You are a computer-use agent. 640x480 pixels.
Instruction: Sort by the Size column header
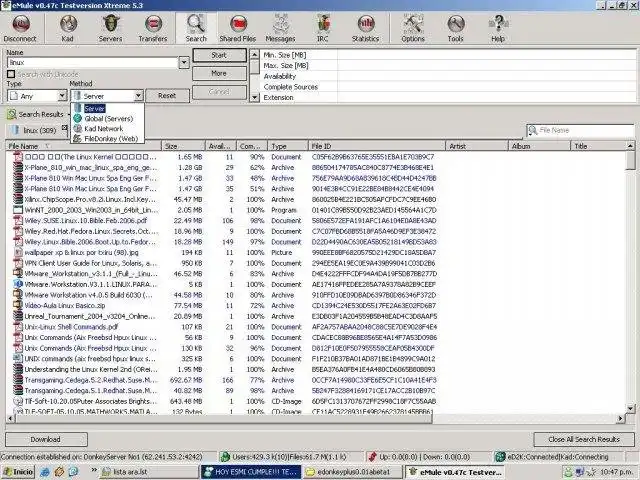pyautogui.click(x=183, y=146)
